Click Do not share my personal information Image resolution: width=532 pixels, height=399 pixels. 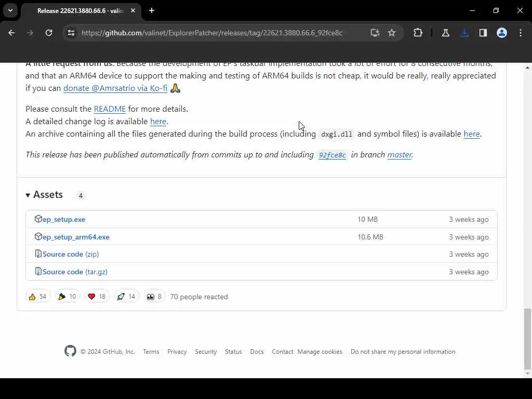point(403,352)
